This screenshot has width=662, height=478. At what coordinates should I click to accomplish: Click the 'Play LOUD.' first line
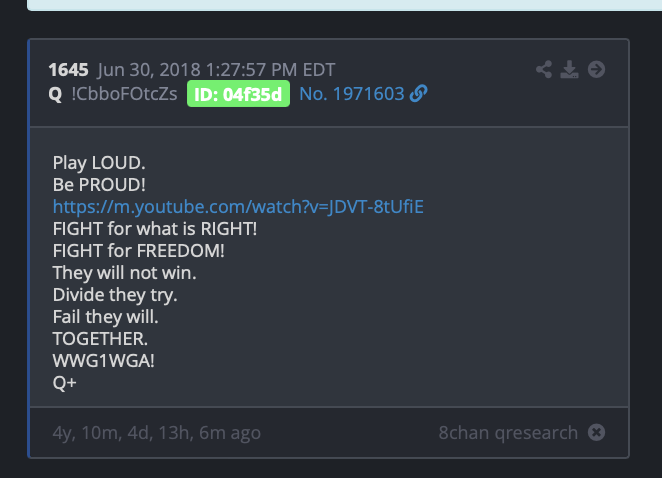tap(99, 163)
